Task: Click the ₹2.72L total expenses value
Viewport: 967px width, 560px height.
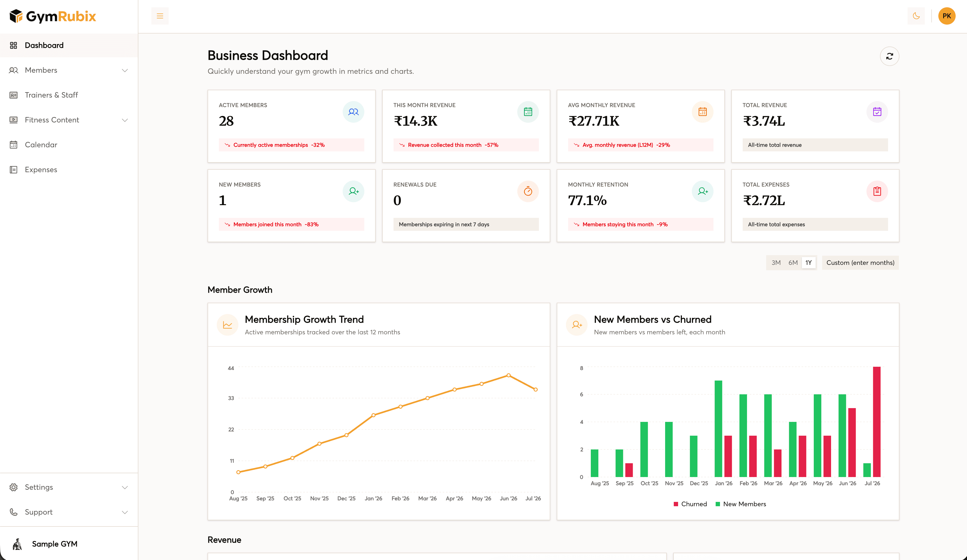Action: (x=764, y=201)
